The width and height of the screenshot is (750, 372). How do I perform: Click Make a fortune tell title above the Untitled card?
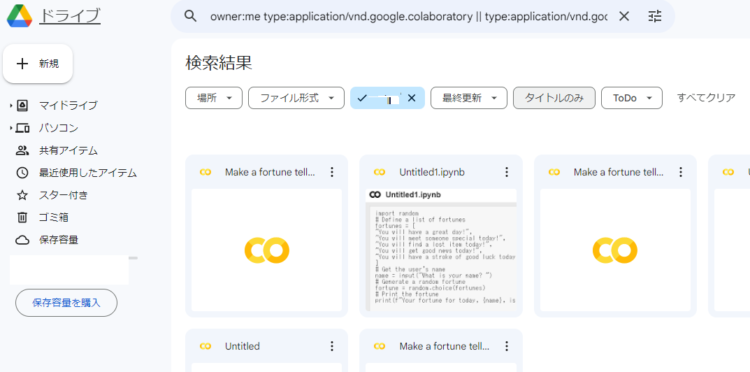270,172
